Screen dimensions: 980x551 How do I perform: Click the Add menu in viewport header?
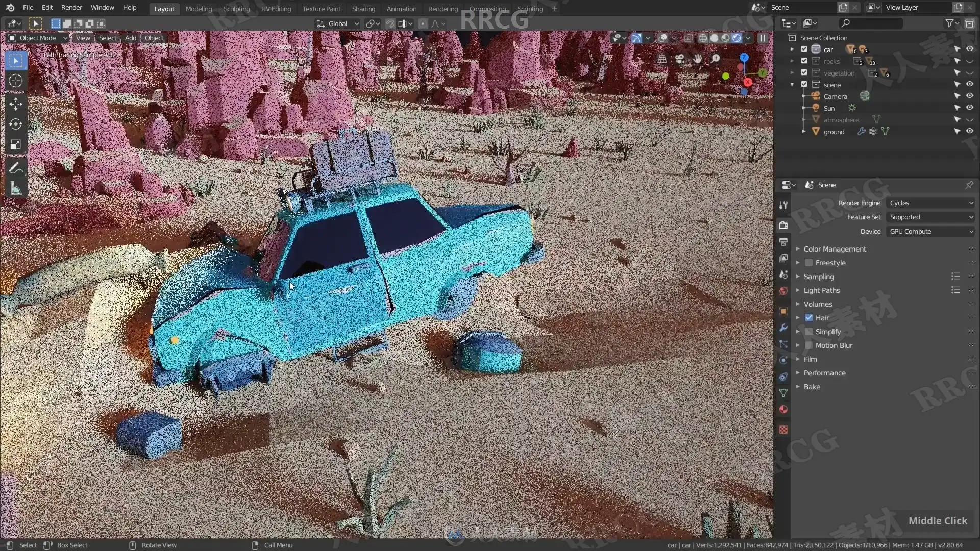click(x=130, y=38)
